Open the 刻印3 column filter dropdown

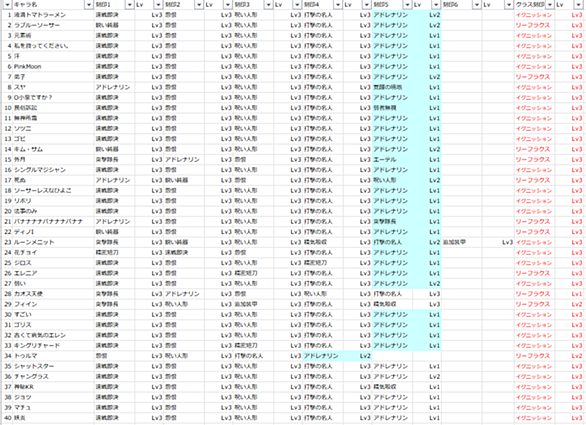click(268, 4)
